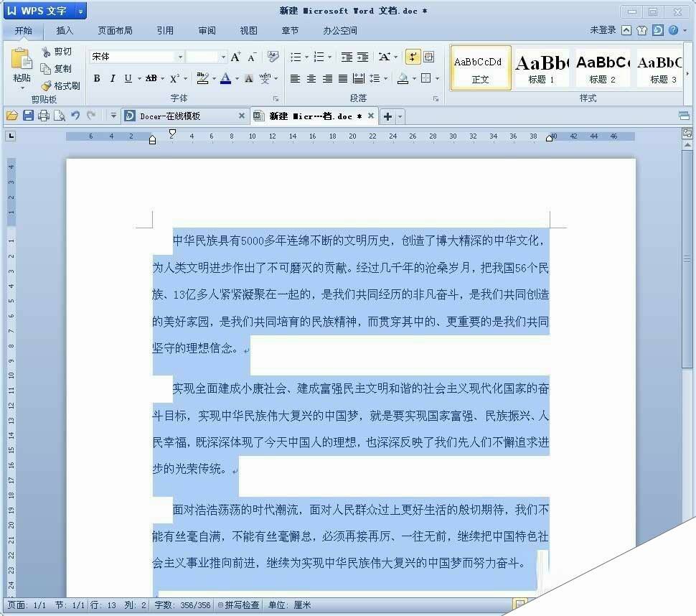Image resolution: width=696 pixels, height=616 pixels.
Task: Click the vertical scrollbar thumb
Action: point(687,258)
